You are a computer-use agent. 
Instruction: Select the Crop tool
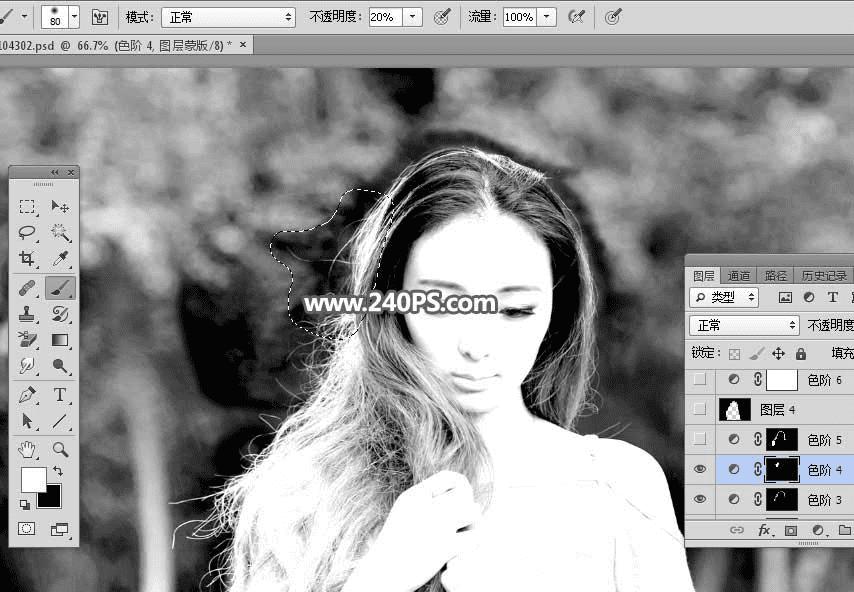click(27, 258)
